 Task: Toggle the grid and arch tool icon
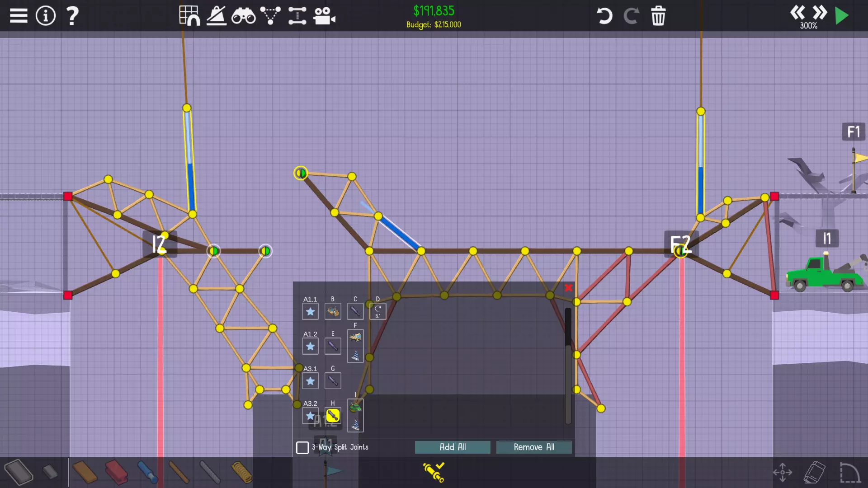[x=189, y=16]
